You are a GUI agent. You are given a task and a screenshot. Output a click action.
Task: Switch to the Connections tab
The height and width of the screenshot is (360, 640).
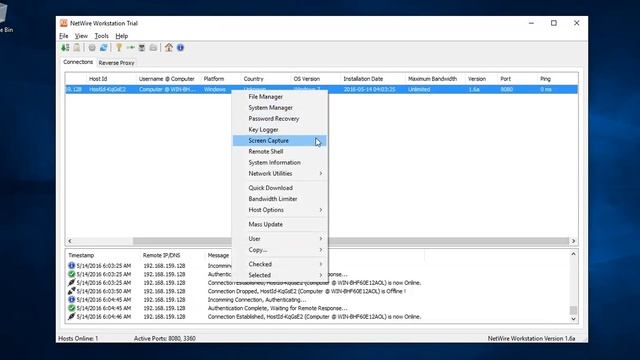pyautogui.click(x=78, y=62)
